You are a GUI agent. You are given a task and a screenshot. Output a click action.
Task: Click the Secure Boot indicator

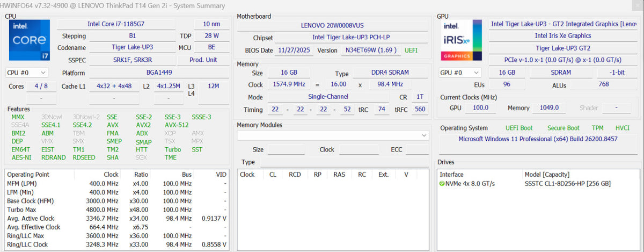pyautogui.click(x=563, y=128)
